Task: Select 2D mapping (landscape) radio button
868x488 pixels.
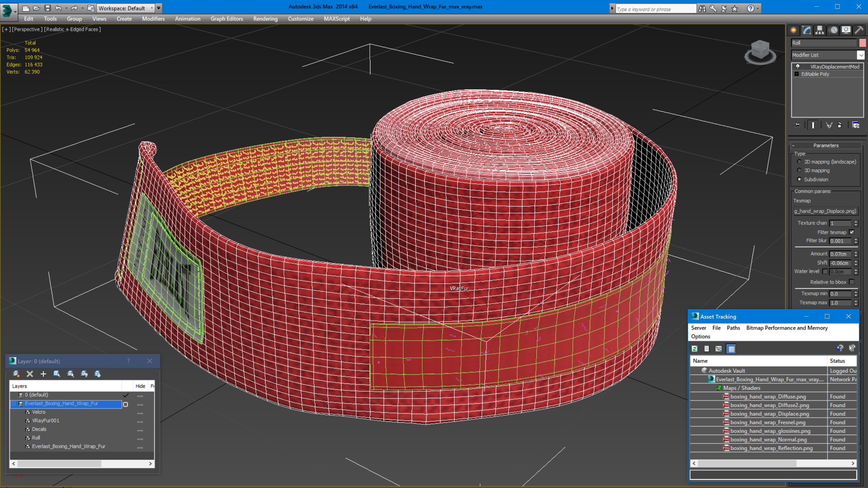Action: coord(799,162)
